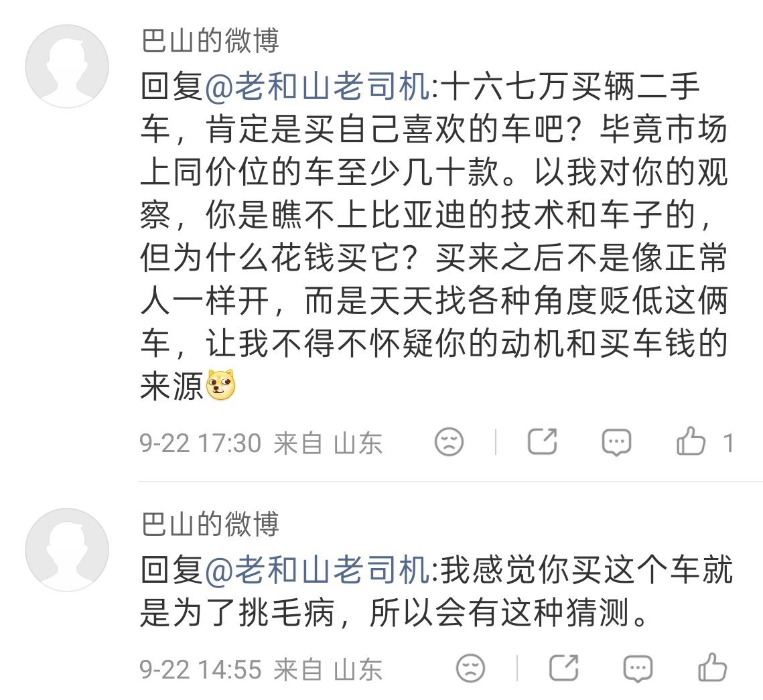Open the avatar of the second commenter
The image size is (763, 700).
click(x=67, y=550)
